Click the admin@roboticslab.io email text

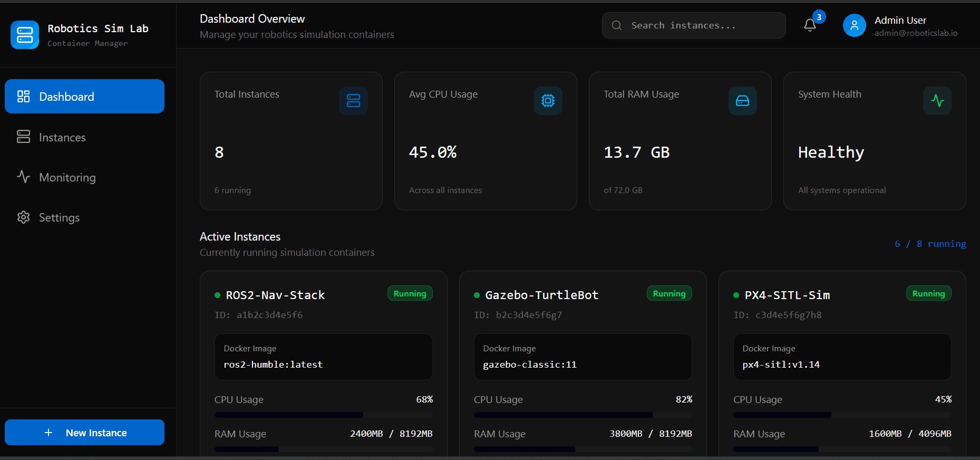tap(916, 33)
